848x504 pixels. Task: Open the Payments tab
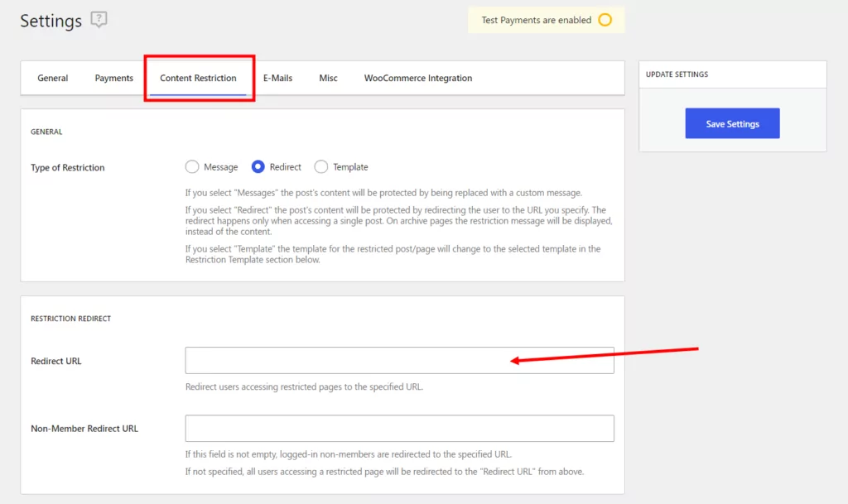pos(113,78)
